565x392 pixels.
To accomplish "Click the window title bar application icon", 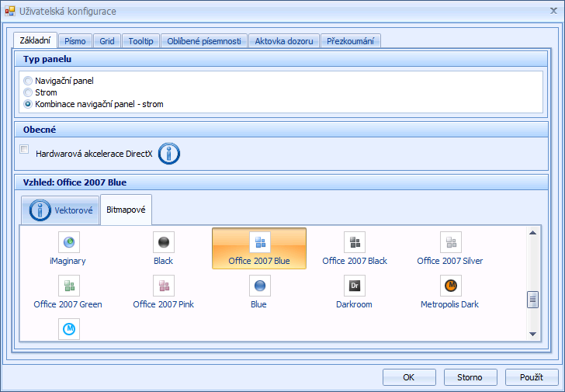I will (x=10, y=11).
